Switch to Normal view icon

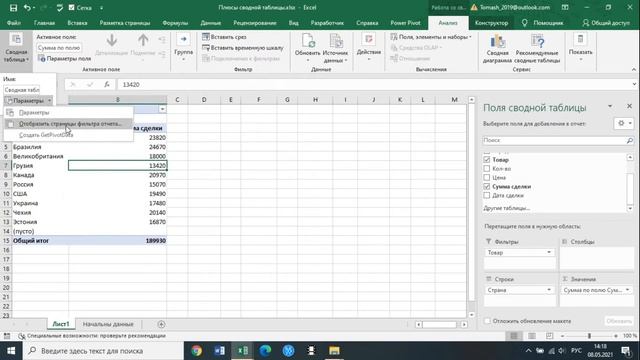[x=514, y=336]
